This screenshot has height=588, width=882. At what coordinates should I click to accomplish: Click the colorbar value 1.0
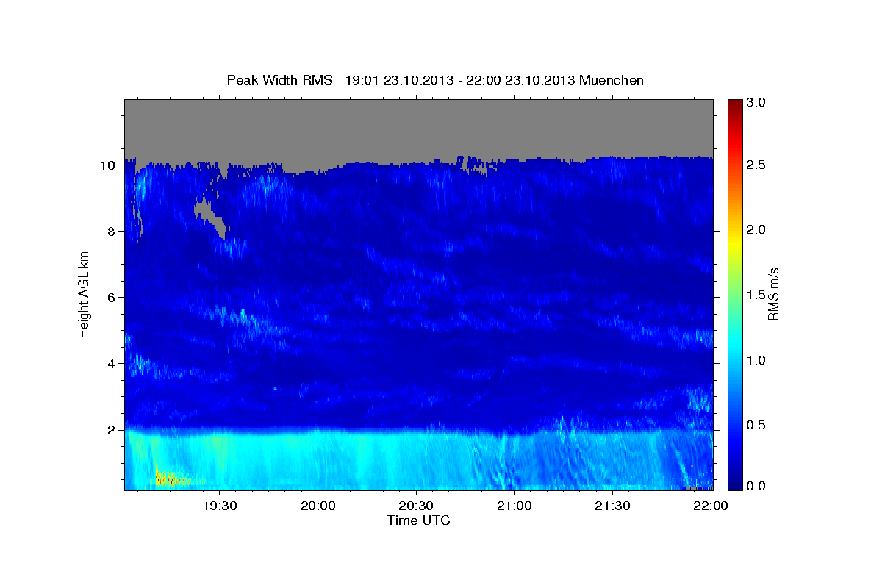(x=757, y=360)
